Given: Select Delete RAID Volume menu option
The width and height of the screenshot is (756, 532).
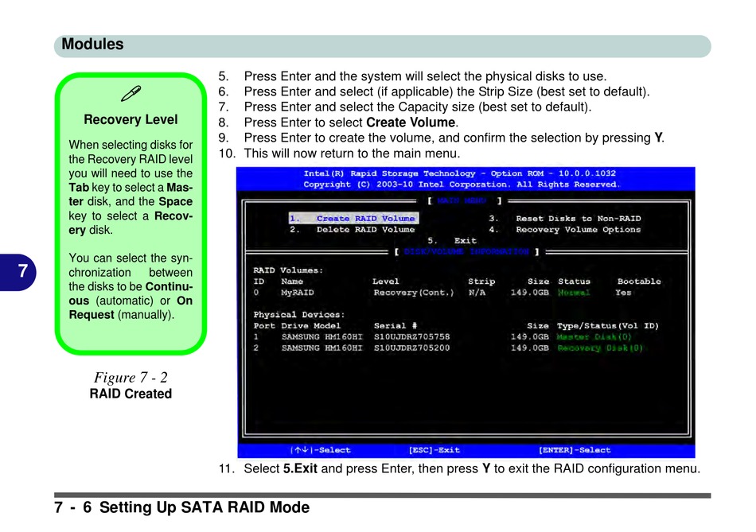Looking at the screenshot, I should pos(353,230).
